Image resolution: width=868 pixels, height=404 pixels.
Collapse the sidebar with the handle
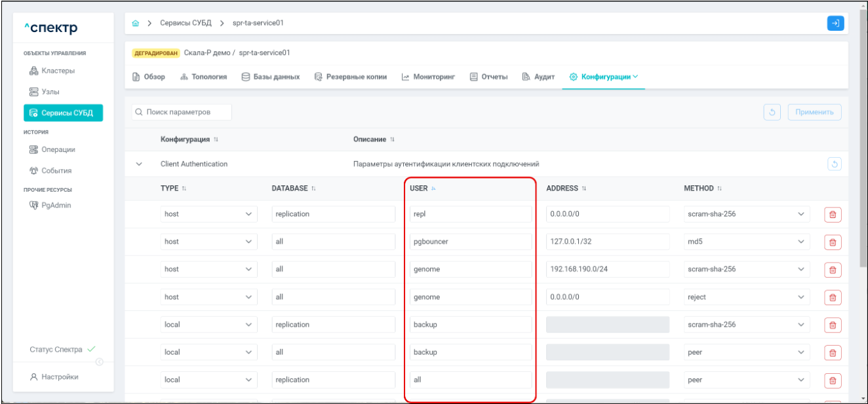[99, 362]
